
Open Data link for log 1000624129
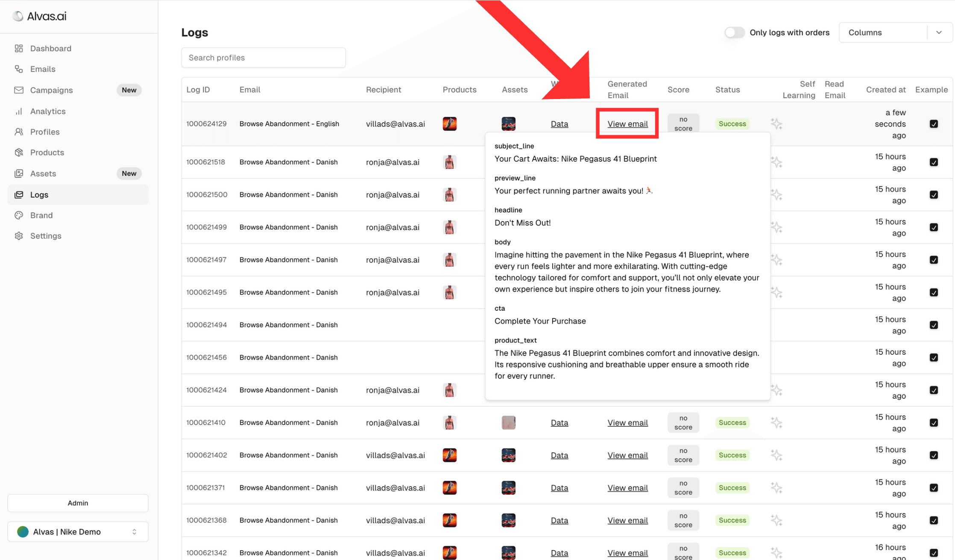[559, 124]
